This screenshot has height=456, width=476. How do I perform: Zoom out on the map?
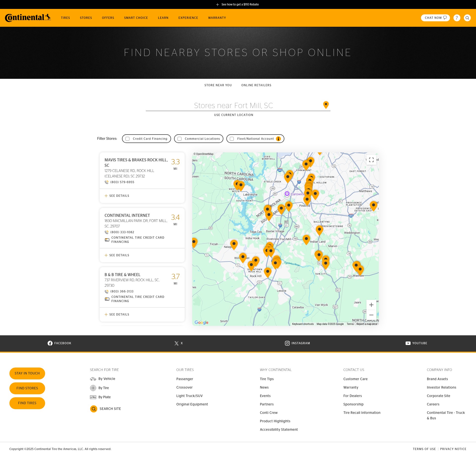coord(371,315)
